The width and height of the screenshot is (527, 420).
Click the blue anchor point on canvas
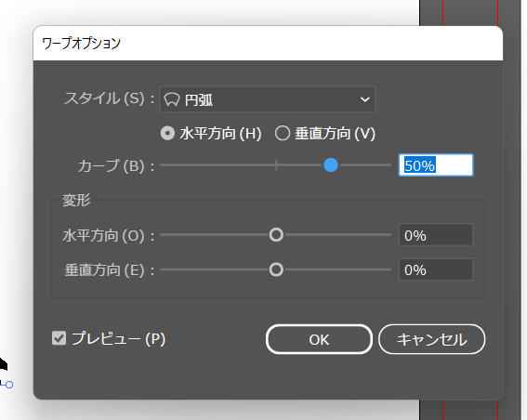[x=9, y=385]
